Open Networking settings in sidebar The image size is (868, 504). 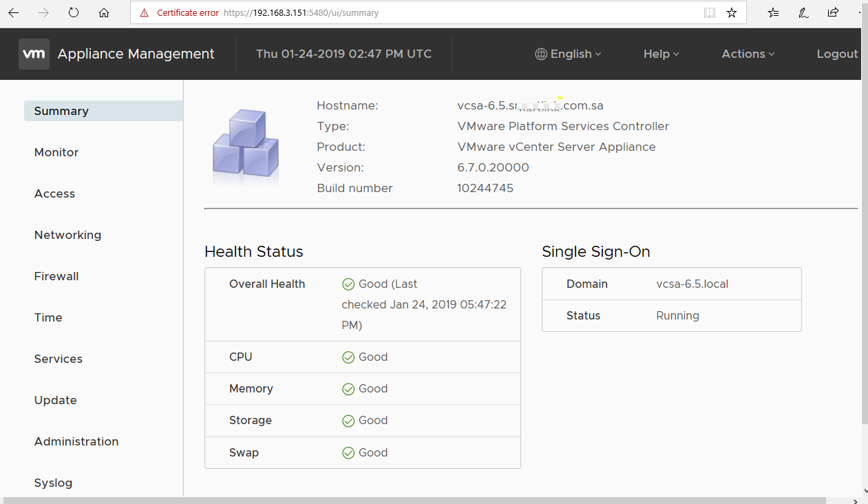67,235
